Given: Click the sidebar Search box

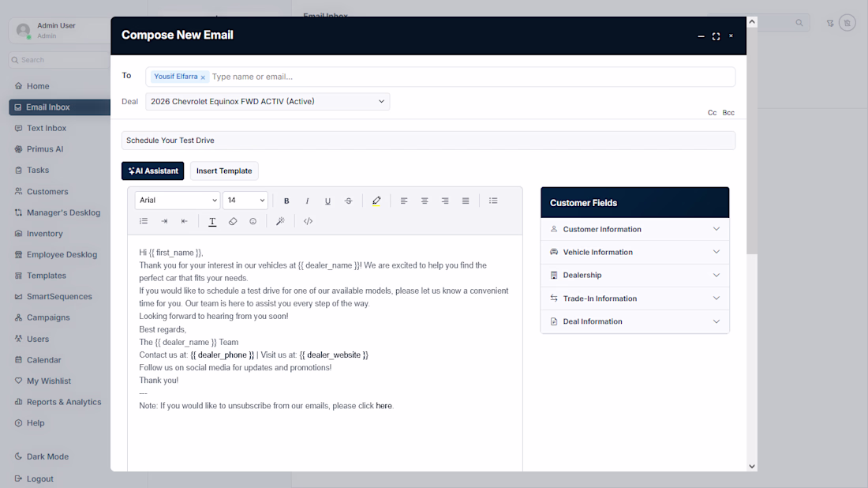Looking at the screenshot, I should 59,60.
